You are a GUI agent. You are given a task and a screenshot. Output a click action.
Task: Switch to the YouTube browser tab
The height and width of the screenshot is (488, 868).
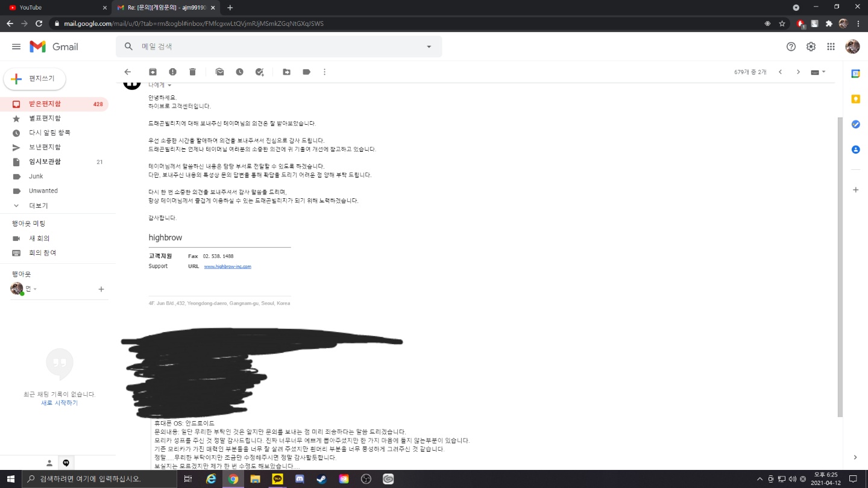pyautogui.click(x=54, y=7)
